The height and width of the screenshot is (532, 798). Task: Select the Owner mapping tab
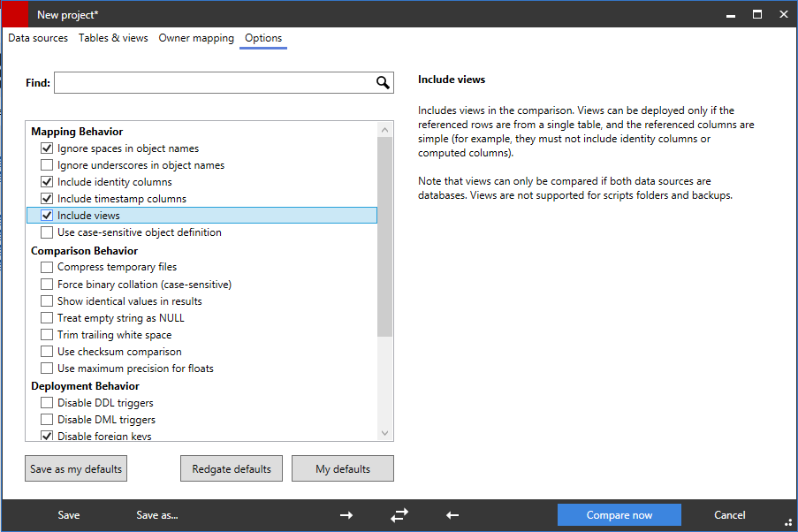[x=195, y=38]
